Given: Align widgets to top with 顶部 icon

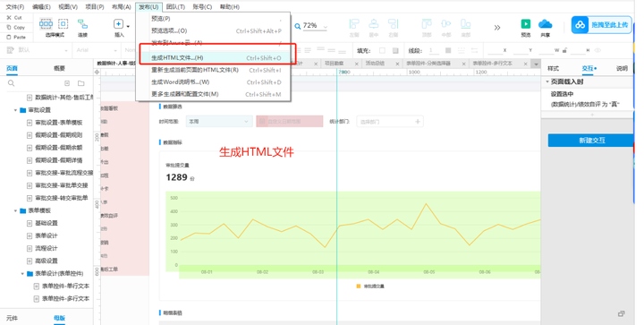Looking at the screenshot, I should point(427,24).
